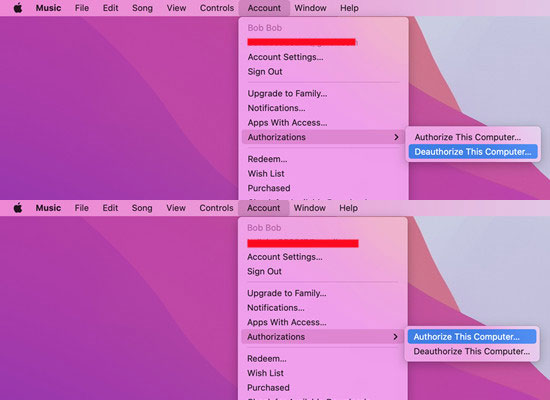The height and width of the screenshot is (400, 550).
Task: Click Deauthorize This Computer… in lower submenu
Action: (x=472, y=351)
